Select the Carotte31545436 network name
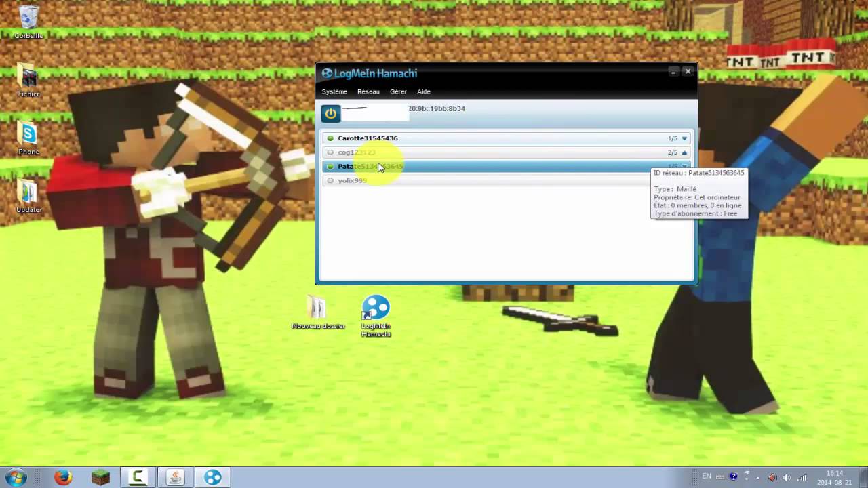Image resolution: width=868 pixels, height=488 pixels. click(x=368, y=138)
